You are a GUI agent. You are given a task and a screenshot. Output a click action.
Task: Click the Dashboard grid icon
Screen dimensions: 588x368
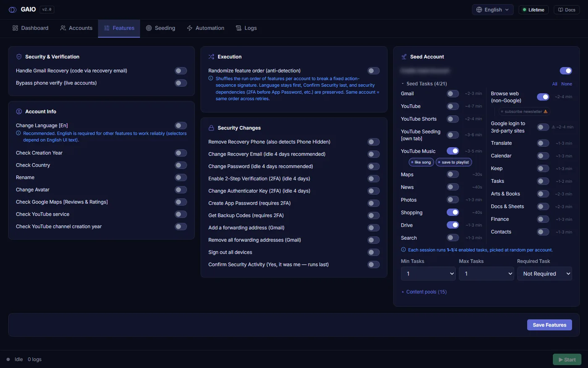[15, 28]
